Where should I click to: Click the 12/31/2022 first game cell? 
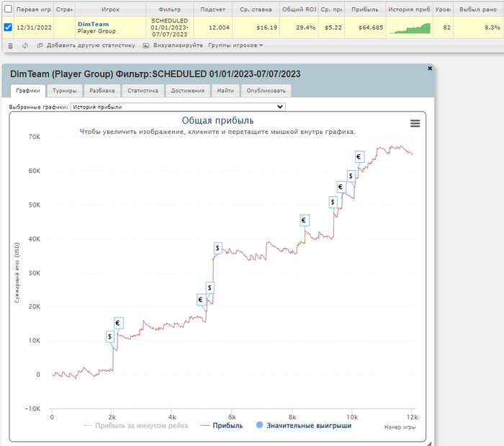(x=34, y=27)
